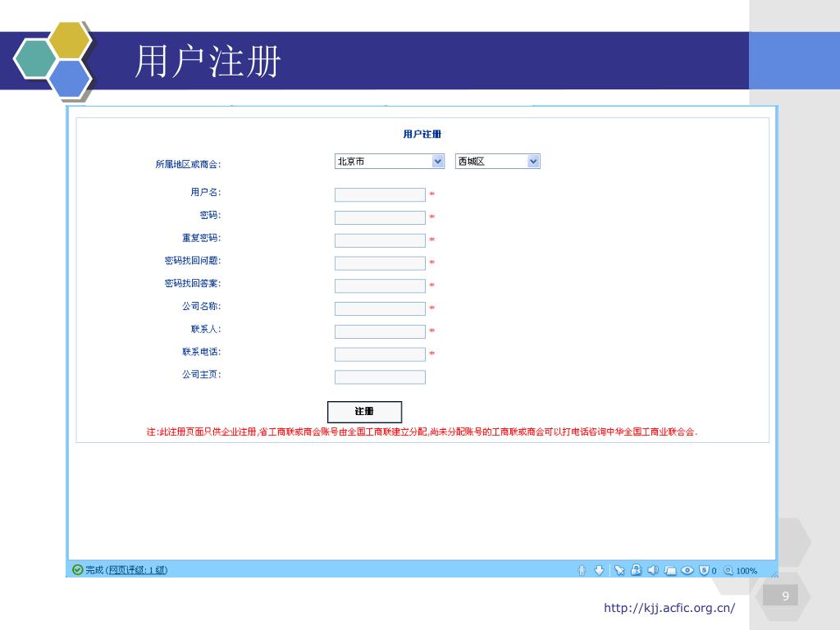This screenshot has height=630, width=840.
Task: Click the 用户名 input field
Action: [380, 194]
